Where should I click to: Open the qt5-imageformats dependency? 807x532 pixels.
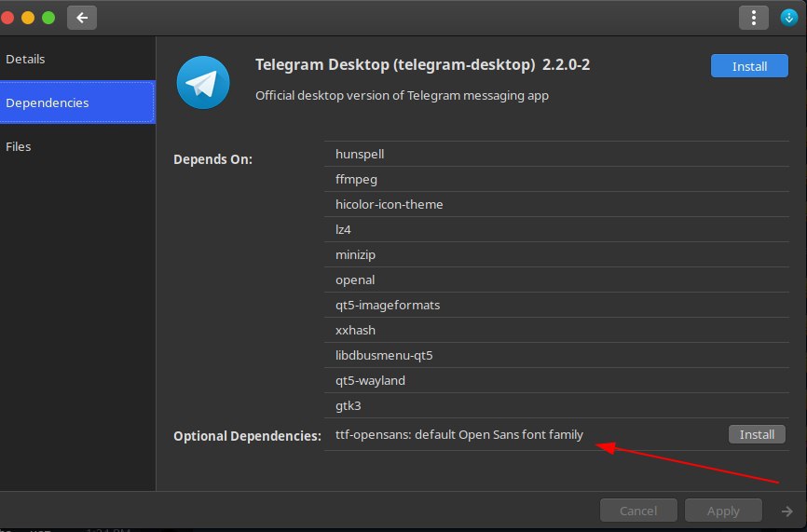tap(556, 305)
